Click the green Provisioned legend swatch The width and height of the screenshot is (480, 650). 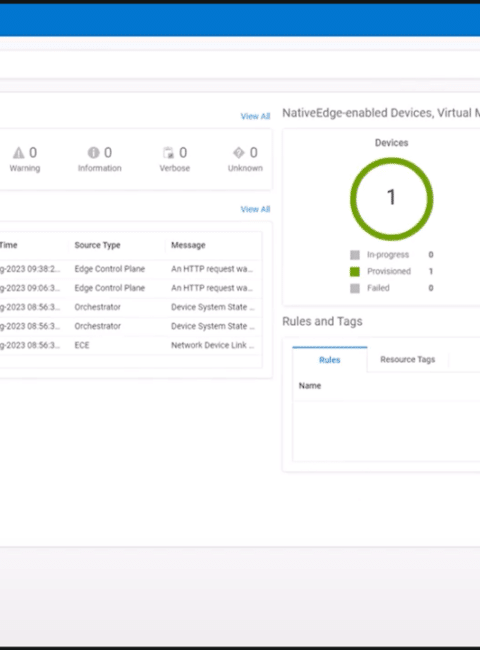355,272
